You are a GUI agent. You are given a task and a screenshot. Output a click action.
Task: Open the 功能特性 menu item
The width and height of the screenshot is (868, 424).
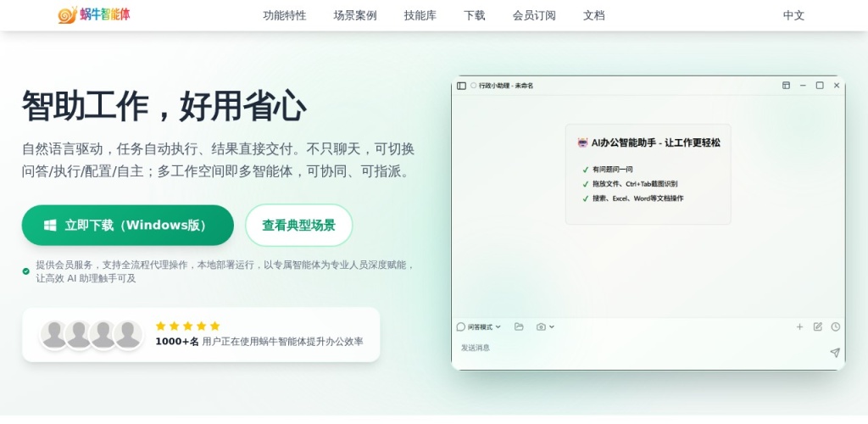pyautogui.click(x=285, y=15)
